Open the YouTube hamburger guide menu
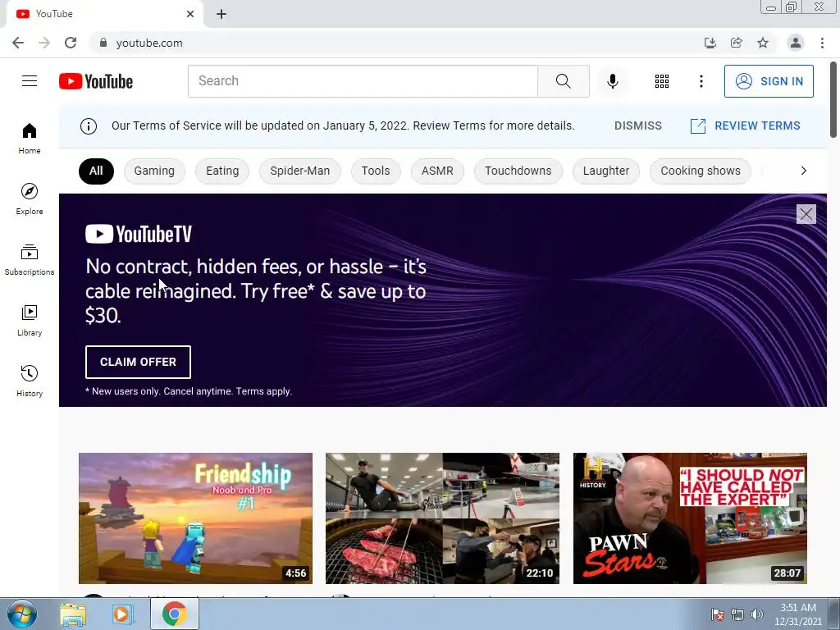The image size is (840, 630). coord(30,81)
